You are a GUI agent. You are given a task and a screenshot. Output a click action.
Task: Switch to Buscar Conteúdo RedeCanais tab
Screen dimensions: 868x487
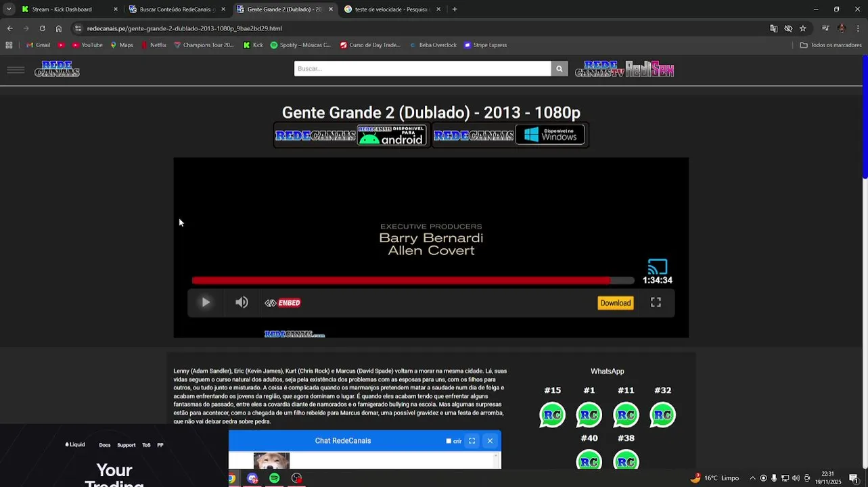(176, 9)
